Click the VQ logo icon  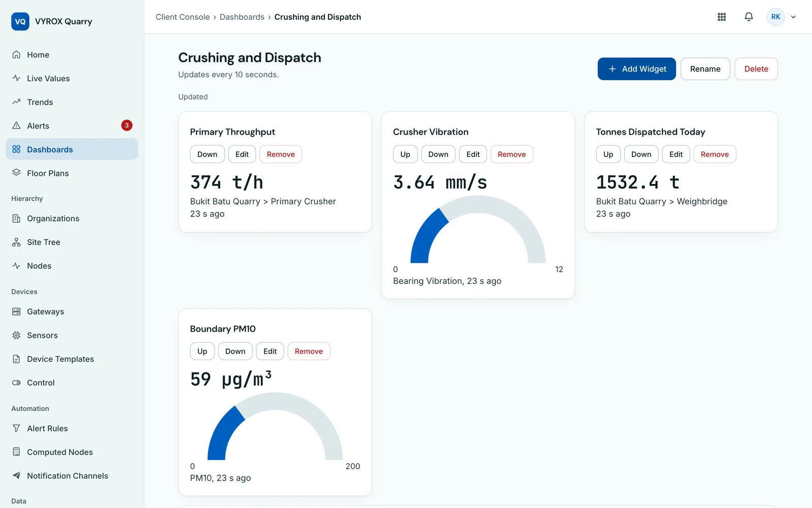click(x=20, y=21)
